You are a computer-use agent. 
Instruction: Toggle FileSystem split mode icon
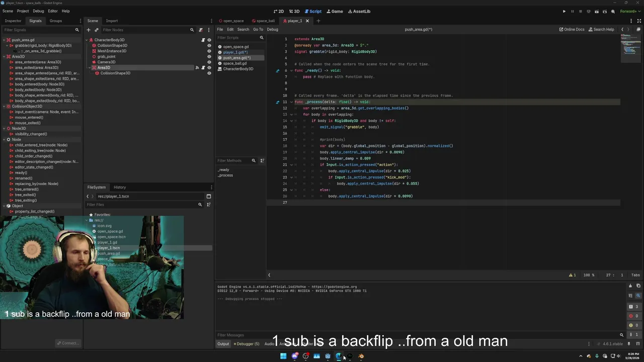[x=209, y=196]
